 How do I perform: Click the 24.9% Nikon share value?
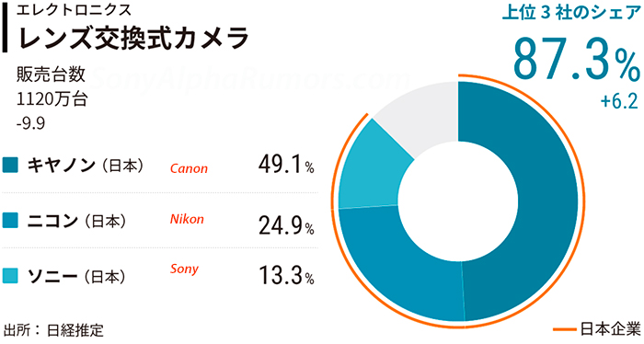point(286,225)
